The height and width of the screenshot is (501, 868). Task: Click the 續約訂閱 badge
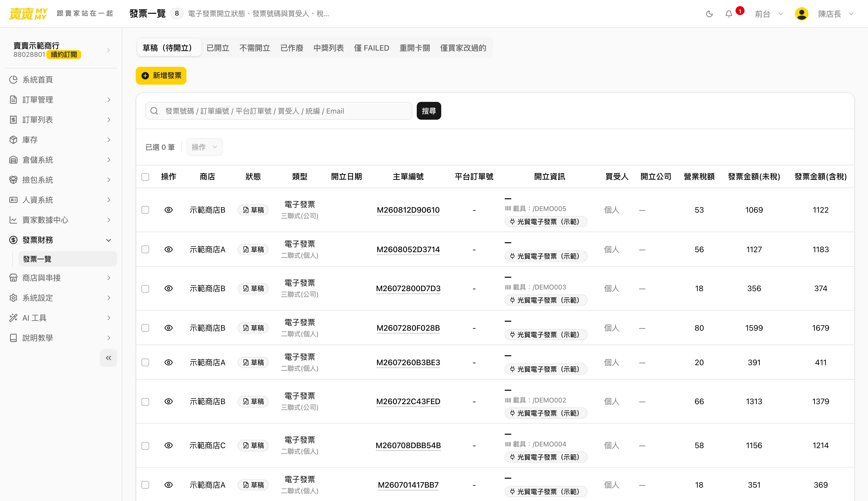pyautogui.click(x=64, y=55)
